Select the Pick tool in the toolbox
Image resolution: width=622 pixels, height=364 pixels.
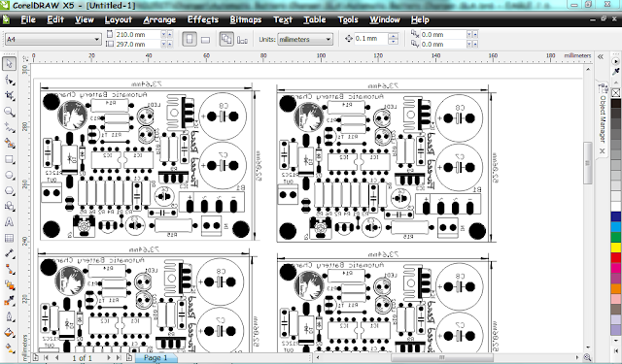[x=9, y=64]
